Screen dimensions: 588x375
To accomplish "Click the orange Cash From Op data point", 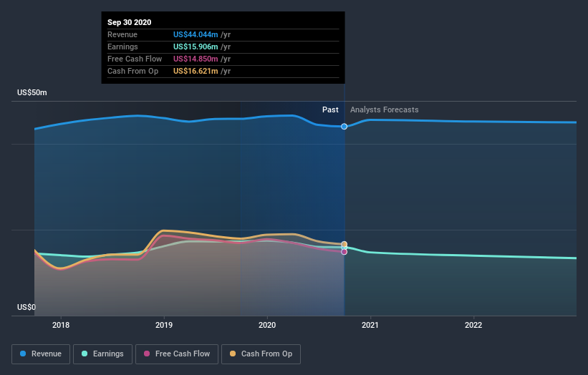I will (x=344, y=244).
